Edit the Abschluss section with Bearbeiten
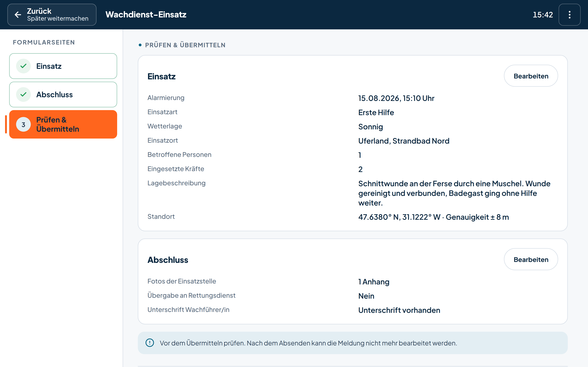Image resolution: width=588 pixels, height=367 pixels. point(531,259)
